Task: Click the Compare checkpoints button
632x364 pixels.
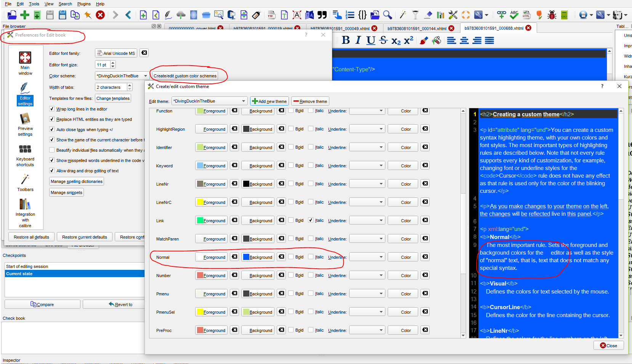Action: (42, 304)
